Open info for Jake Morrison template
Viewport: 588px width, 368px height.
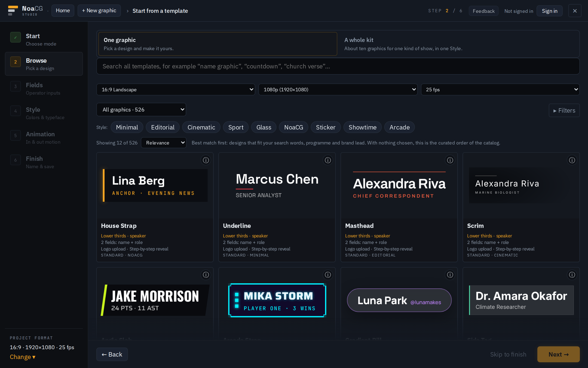pos(206,275)
